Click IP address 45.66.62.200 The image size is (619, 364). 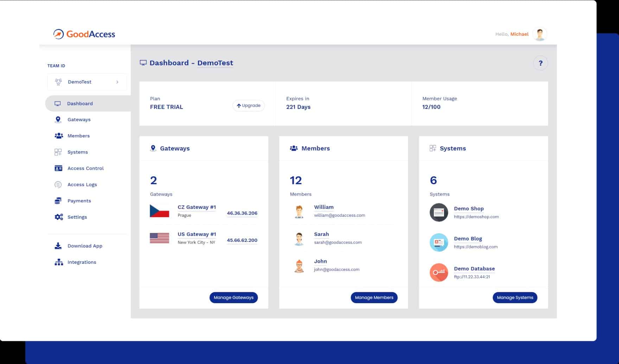pyautogui.click(x=242, y=240)
